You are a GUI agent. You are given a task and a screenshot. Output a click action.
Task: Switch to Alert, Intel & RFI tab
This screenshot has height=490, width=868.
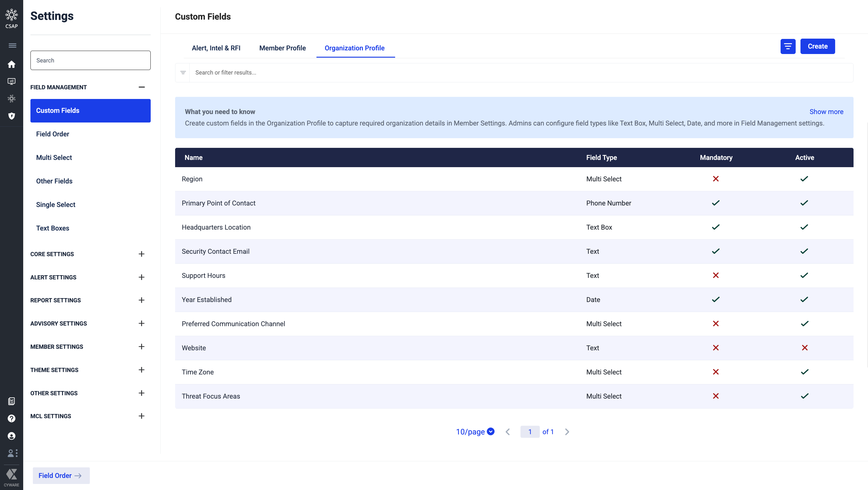click(x=216, y=48)
